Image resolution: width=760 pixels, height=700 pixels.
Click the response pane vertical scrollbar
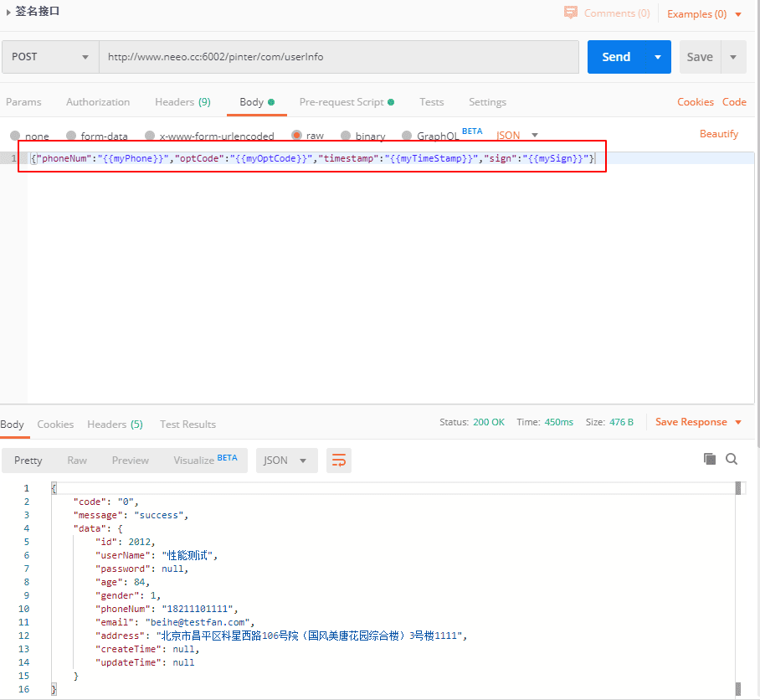click(x=737, y=588)
